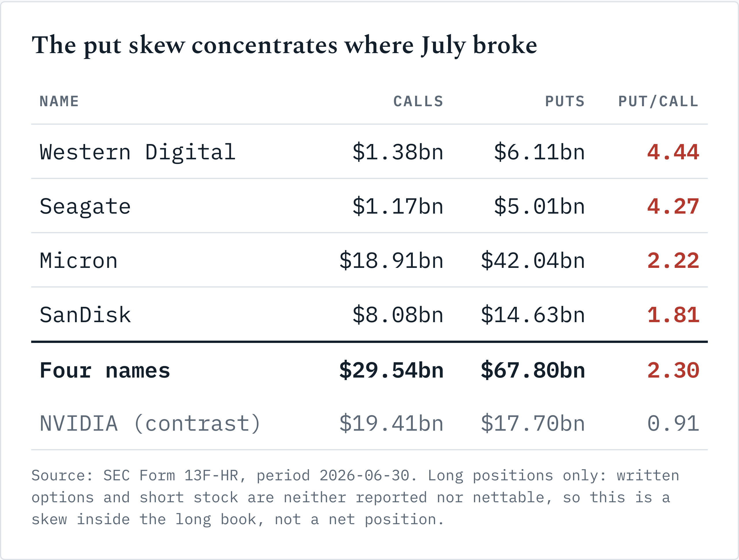Click Western Digital's 4.44 put/call ratio
739x560 pixels.
click(673, 152)
